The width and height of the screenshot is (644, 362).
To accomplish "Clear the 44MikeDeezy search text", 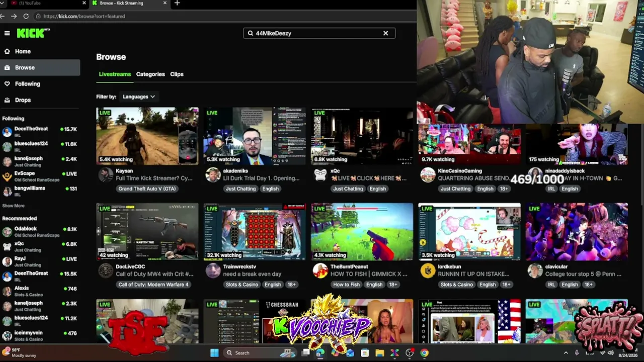I will tap(386, 33).
